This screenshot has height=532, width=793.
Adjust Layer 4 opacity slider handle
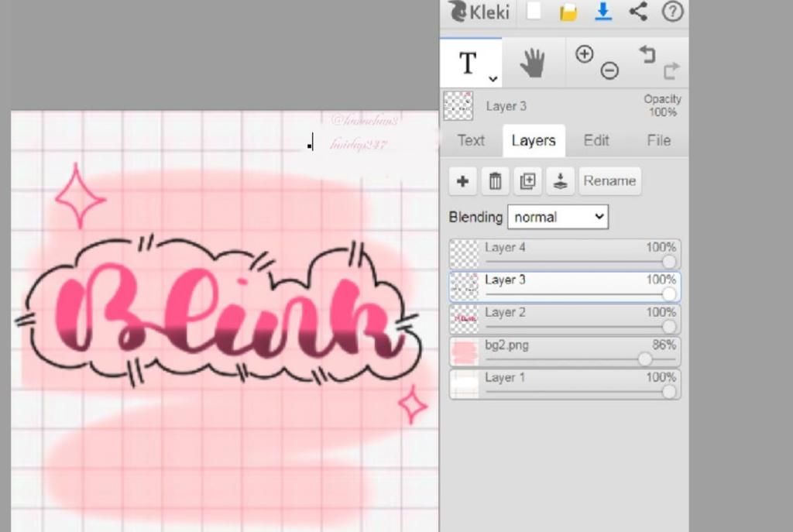coord(668,262)
